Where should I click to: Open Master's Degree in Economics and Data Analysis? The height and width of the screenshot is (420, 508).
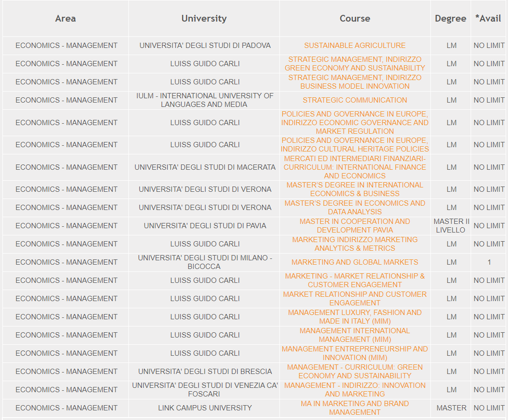click(355, 208)
